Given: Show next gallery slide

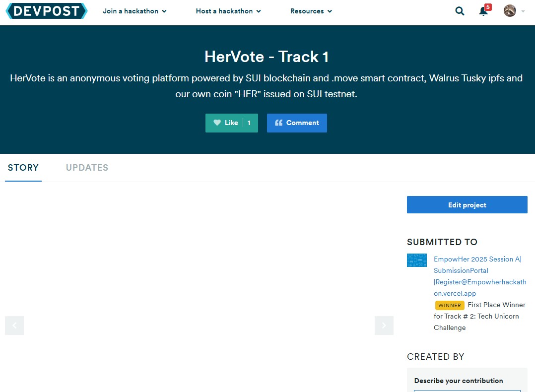Looking at the screenshot, I should 384,326.
